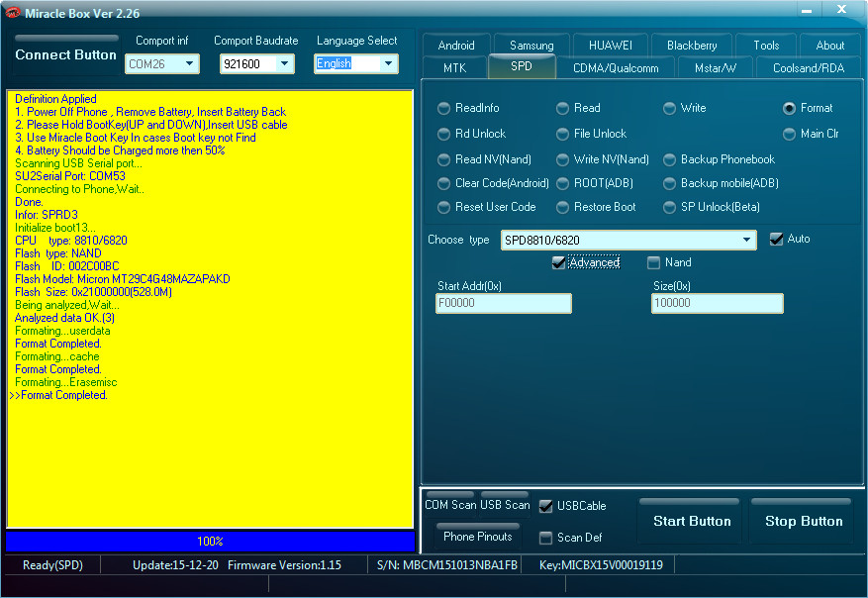Switch to the HUAWEI tab
Viewport: 868px width, 598px height.
[x=610, y=46]
